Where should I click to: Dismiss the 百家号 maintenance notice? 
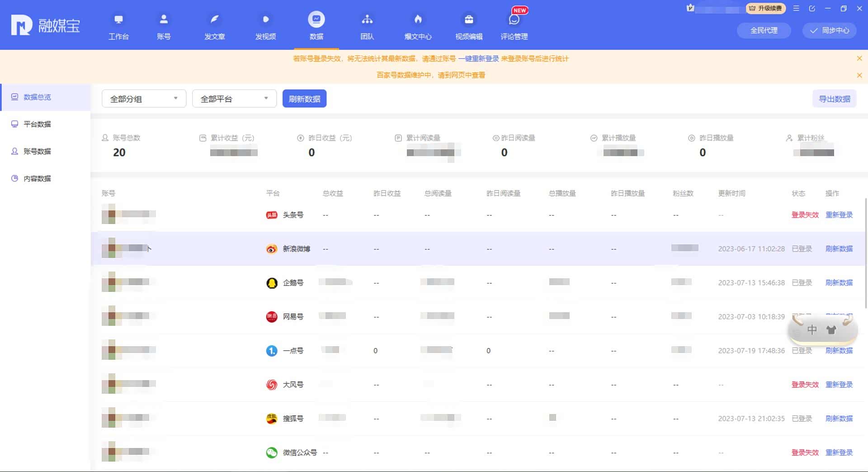click(x=859, y=75)
